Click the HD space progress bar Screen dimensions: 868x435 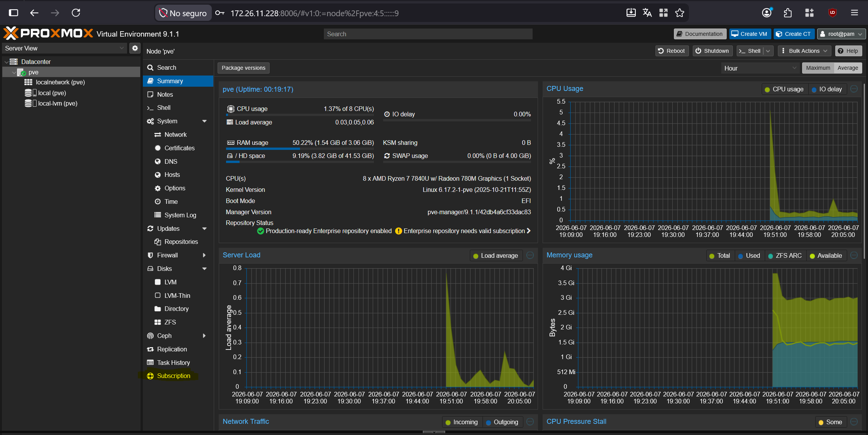[300, 162]
